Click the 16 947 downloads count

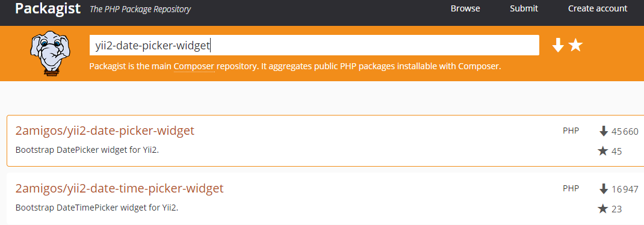tap(625, 190)
